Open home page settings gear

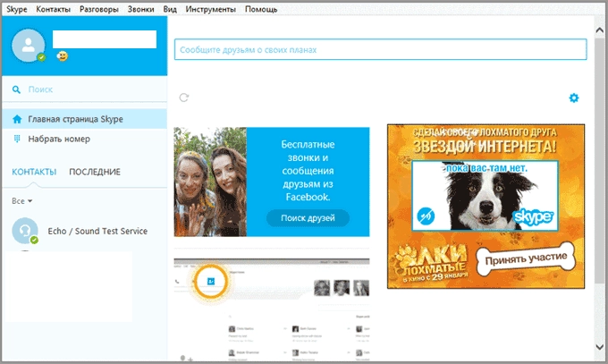pyautogui.click(x=574, y=97)
